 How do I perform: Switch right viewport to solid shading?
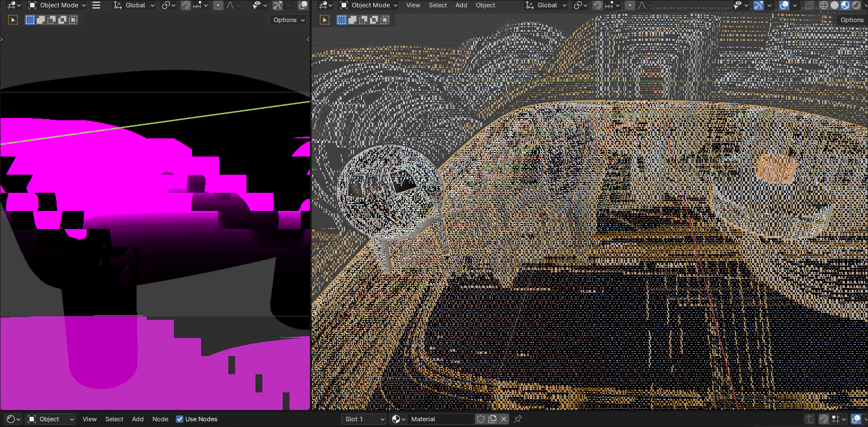pos(835,5)
